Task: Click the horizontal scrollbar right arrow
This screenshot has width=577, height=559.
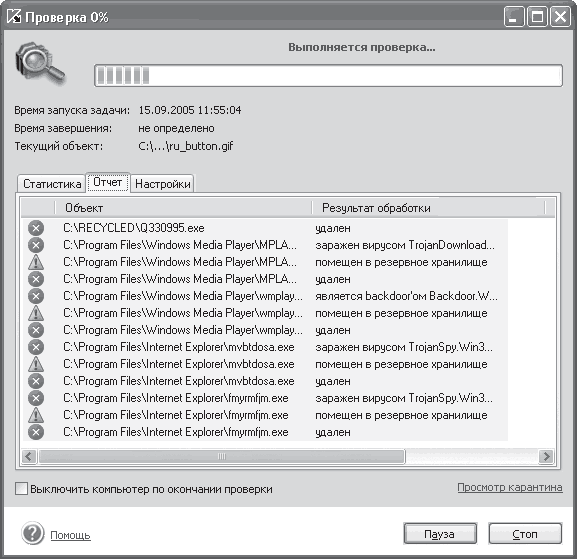Action: click(546, 456)
